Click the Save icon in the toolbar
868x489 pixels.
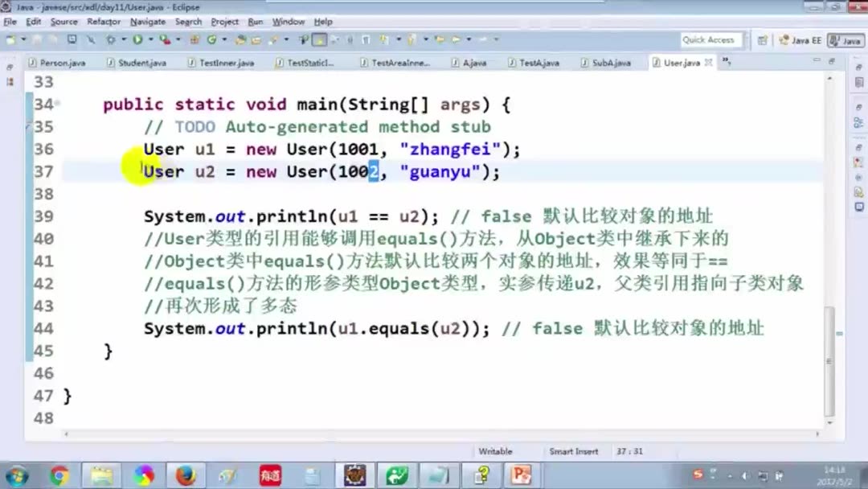(x=36, y=39)
